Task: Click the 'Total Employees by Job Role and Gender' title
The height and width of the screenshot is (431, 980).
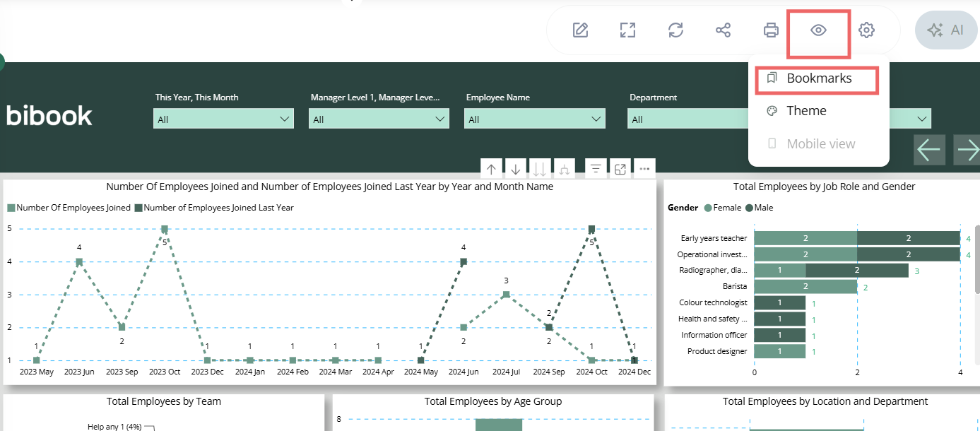Action: click(824, 187)
